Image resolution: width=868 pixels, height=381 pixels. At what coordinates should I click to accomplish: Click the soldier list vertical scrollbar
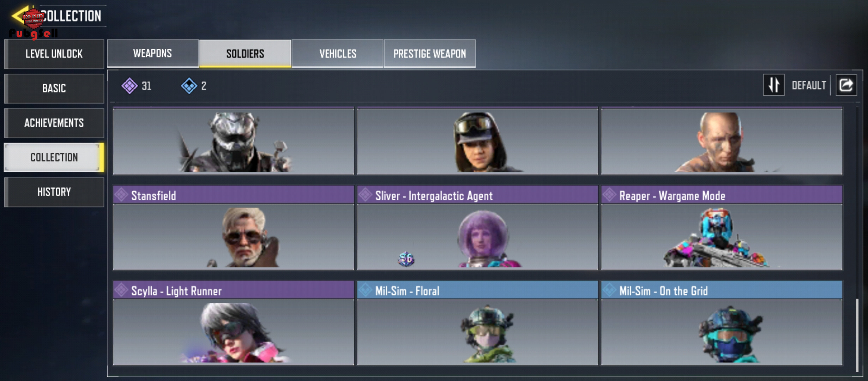point(857,334)
